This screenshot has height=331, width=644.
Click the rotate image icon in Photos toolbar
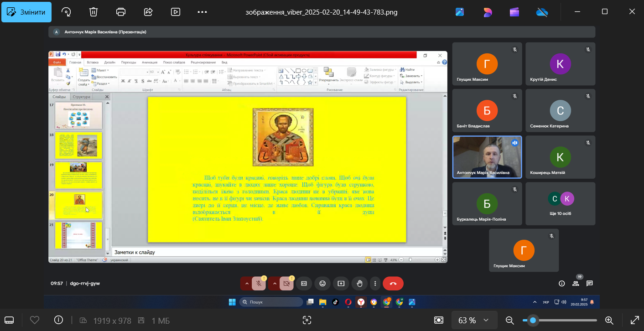point(66,12)
